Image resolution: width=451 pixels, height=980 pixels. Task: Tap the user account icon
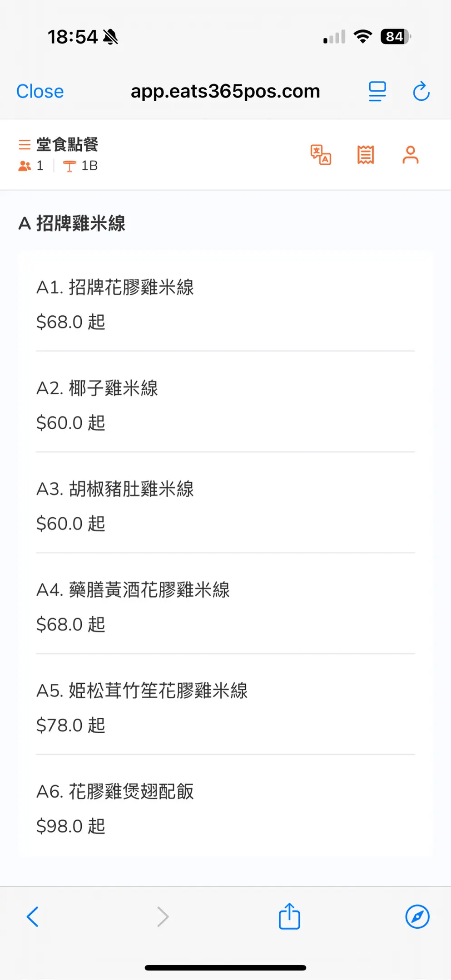[410, 155]
